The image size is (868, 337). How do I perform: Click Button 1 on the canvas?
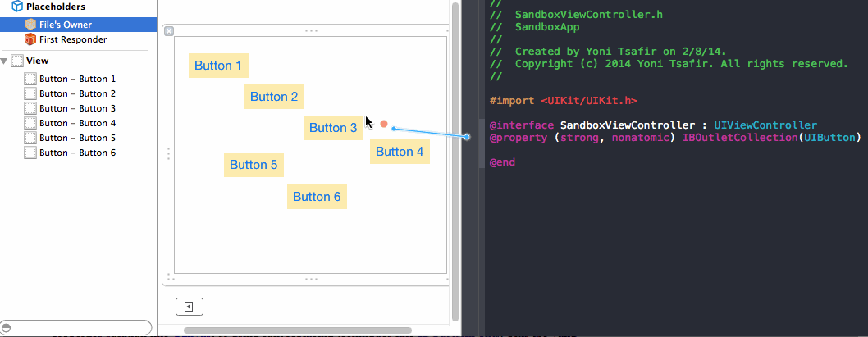tap(218, 66)
